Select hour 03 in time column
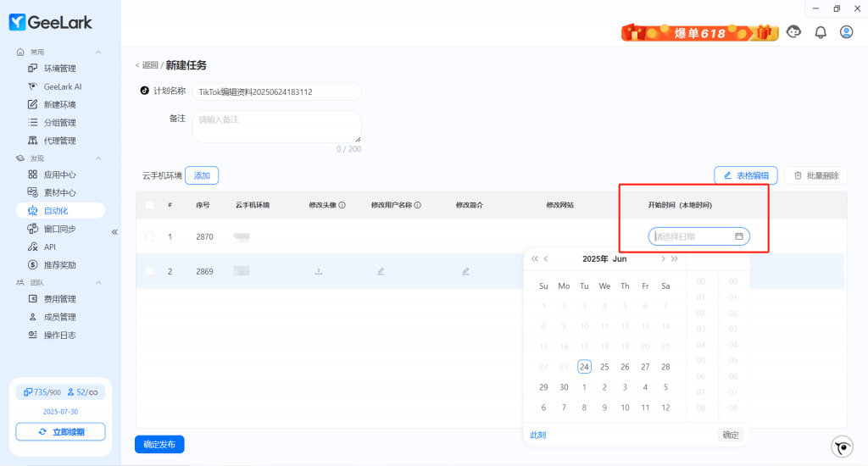Screen dimensions: 868x466 coord(700,329)
